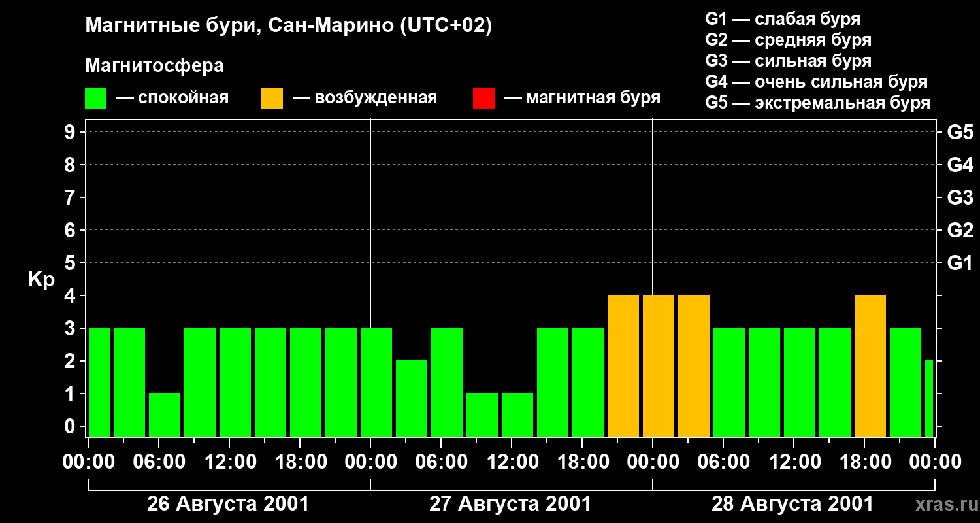Viewport: 980px width, 523px height.
Task: Click the narrow Kp 2 bar at chart's end
Action: point(929,398)
